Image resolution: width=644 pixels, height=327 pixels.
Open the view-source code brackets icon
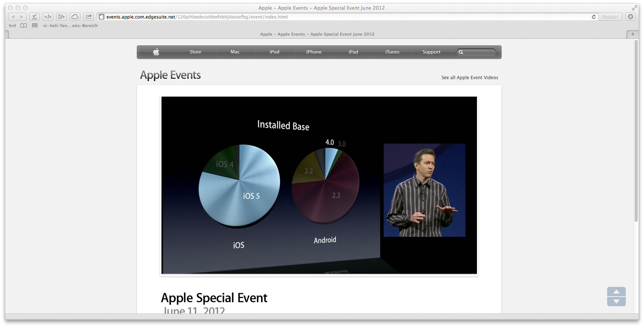(x=48, y=17)
